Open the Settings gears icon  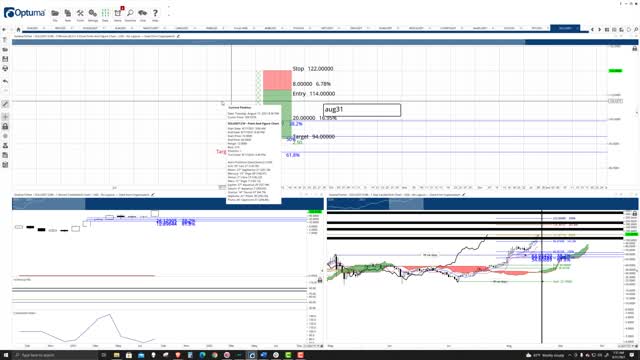tap(93, 13)
